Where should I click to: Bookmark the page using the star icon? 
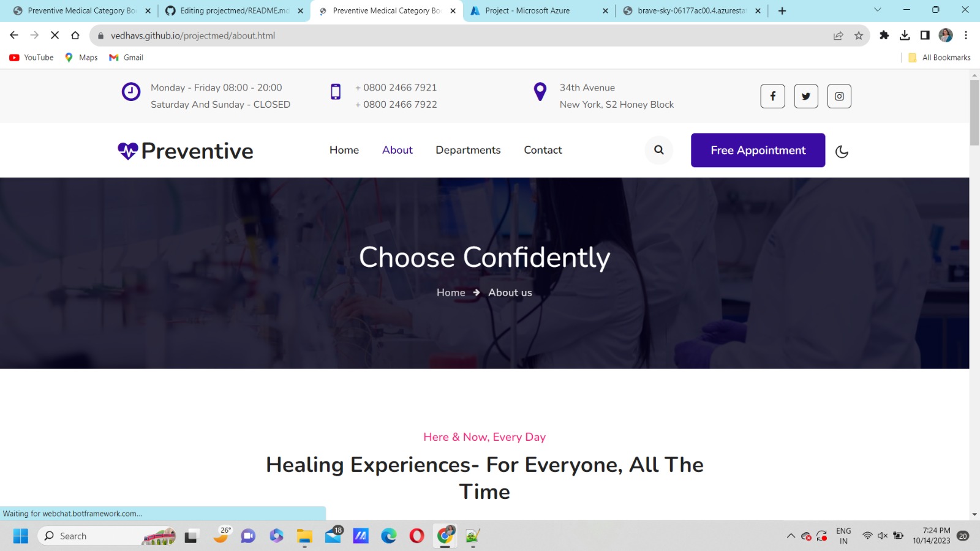coord(858,35)
